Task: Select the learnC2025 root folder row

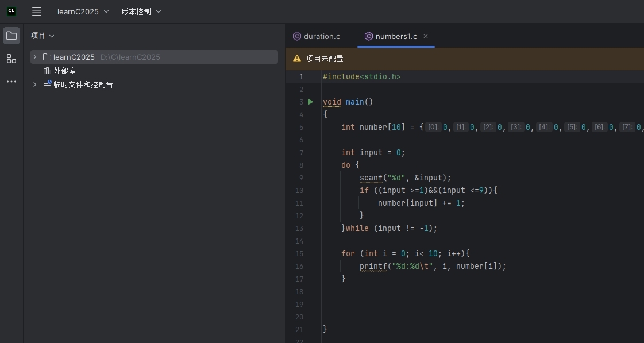Action: [154, 57]
